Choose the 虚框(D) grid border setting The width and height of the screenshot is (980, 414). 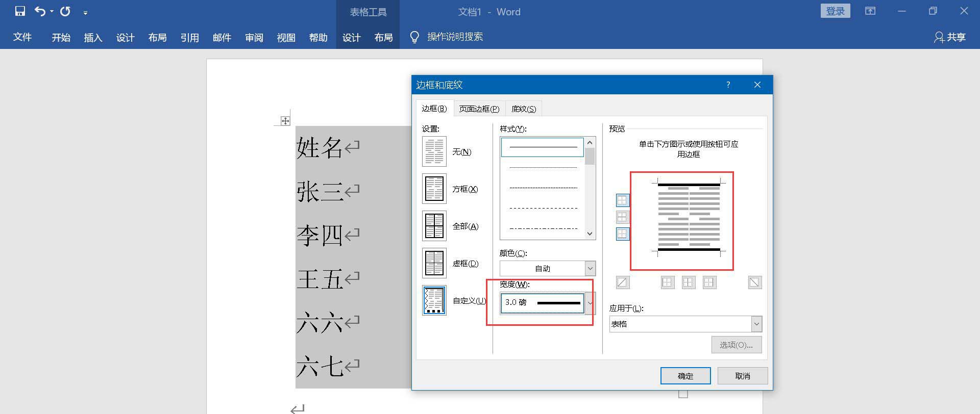coord(434,263)
